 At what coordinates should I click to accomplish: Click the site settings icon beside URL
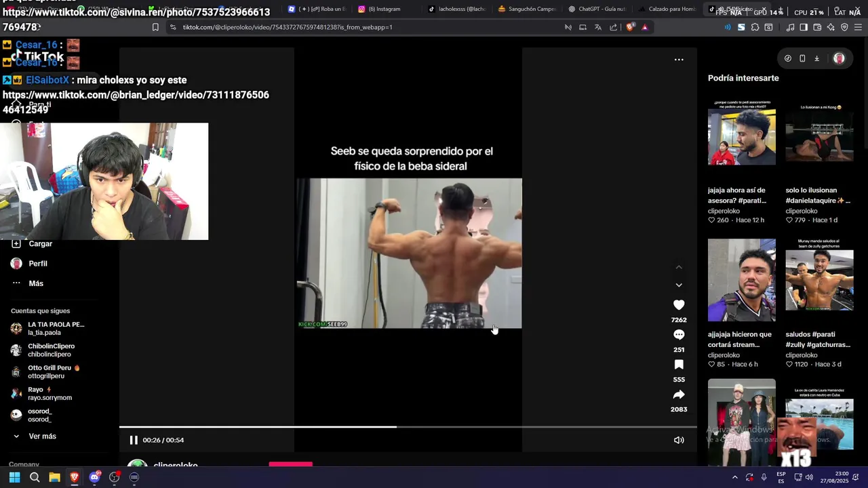[173, 27]
